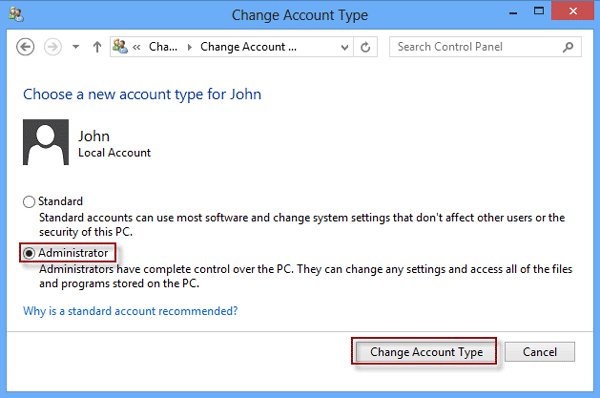Cancel the account type change

point(540,352)
